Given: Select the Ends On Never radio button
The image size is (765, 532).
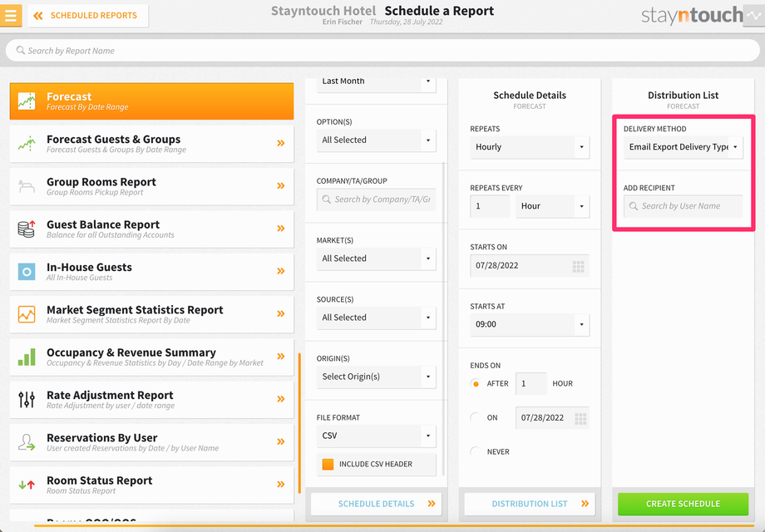Looking at the screenshot, I should click(x=476, y=452).
